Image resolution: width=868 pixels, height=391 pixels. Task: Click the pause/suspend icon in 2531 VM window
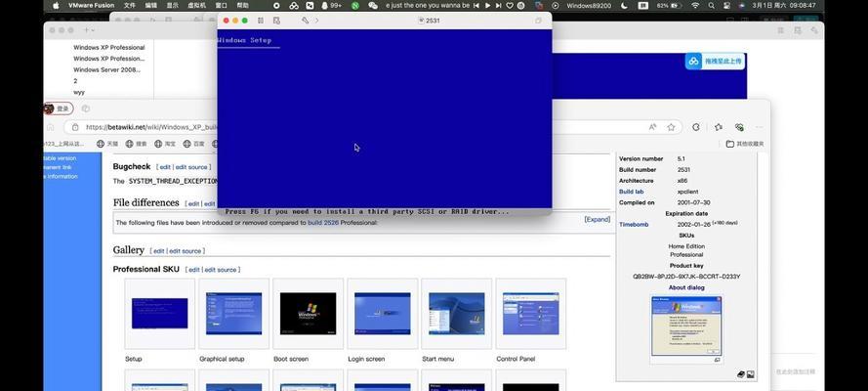260,21
